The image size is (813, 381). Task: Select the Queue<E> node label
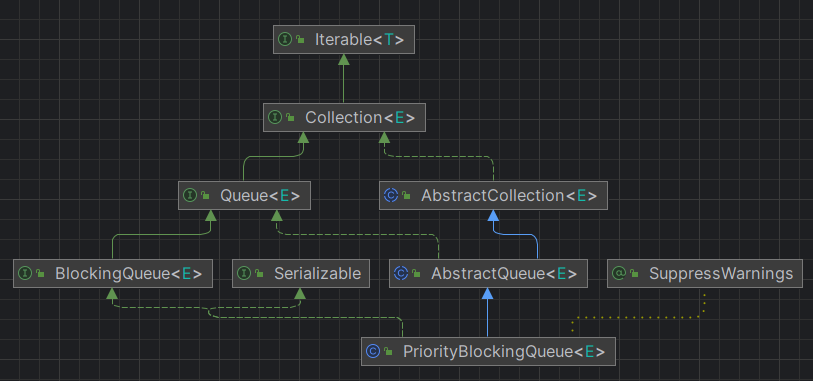coord(260,195)
